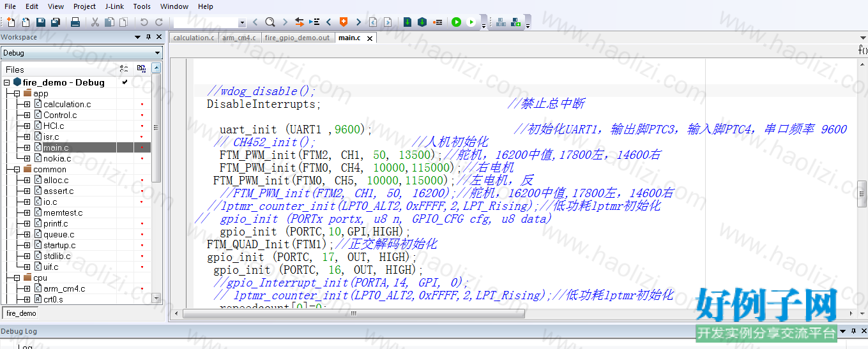Toggle bookmark with the orange shield icon
The image size is (868, 349).
pyautogui.click(x=344, y=22)
